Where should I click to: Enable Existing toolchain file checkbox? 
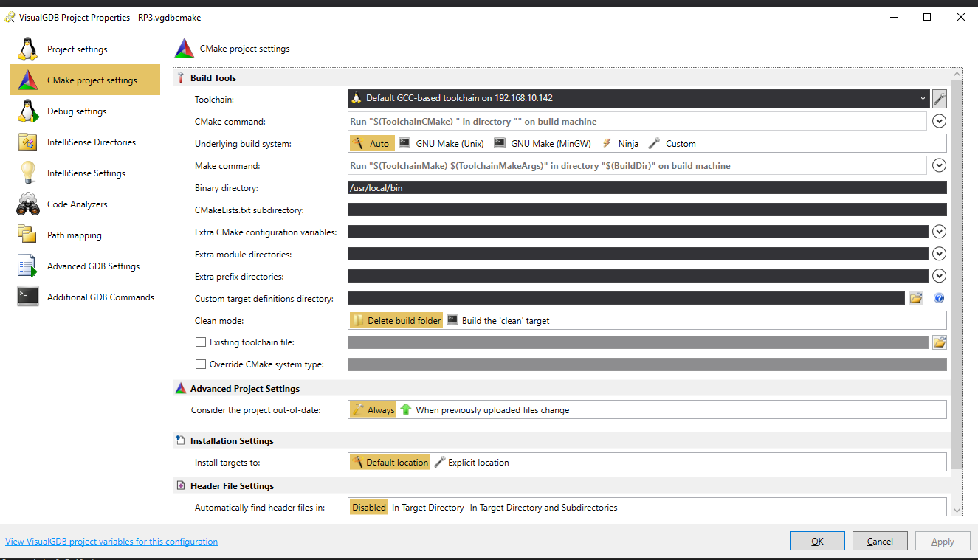click(x=200, y=342)
